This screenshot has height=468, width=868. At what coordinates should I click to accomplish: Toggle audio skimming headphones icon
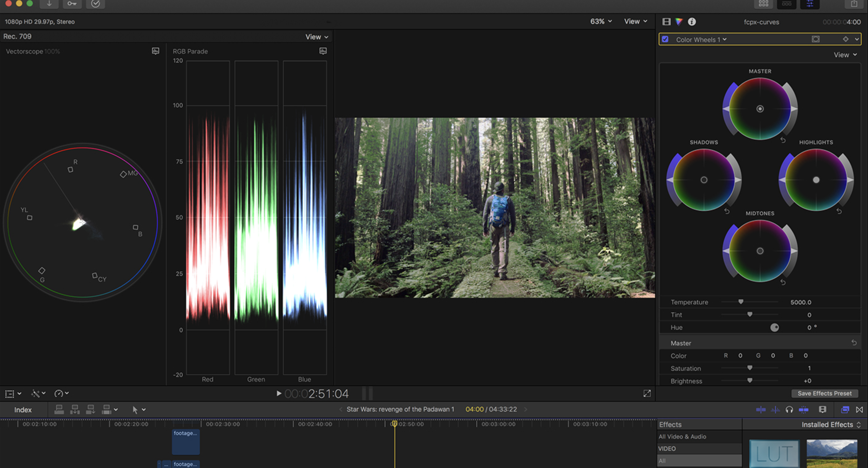(789, 409)
